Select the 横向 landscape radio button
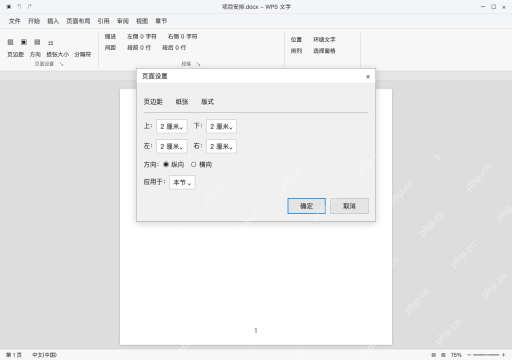 (x=194, y=164)
